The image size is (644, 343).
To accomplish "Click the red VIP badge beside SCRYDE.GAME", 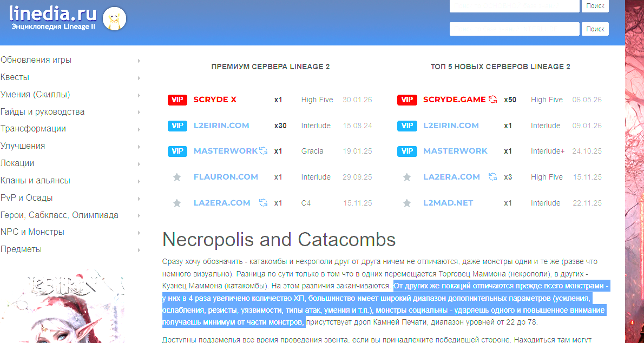I will (x=407, y=100).
